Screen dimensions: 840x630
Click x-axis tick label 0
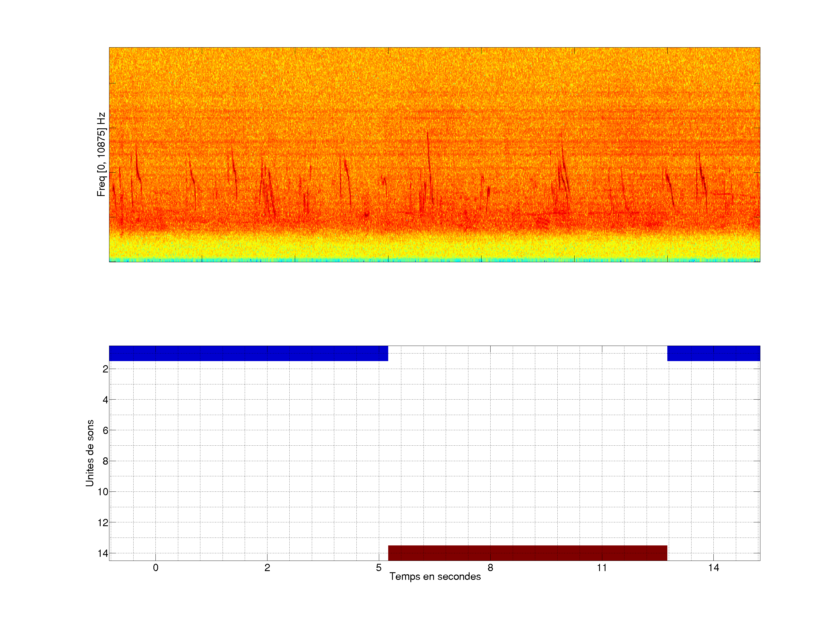pyautogui.click(x=156, y=568)
